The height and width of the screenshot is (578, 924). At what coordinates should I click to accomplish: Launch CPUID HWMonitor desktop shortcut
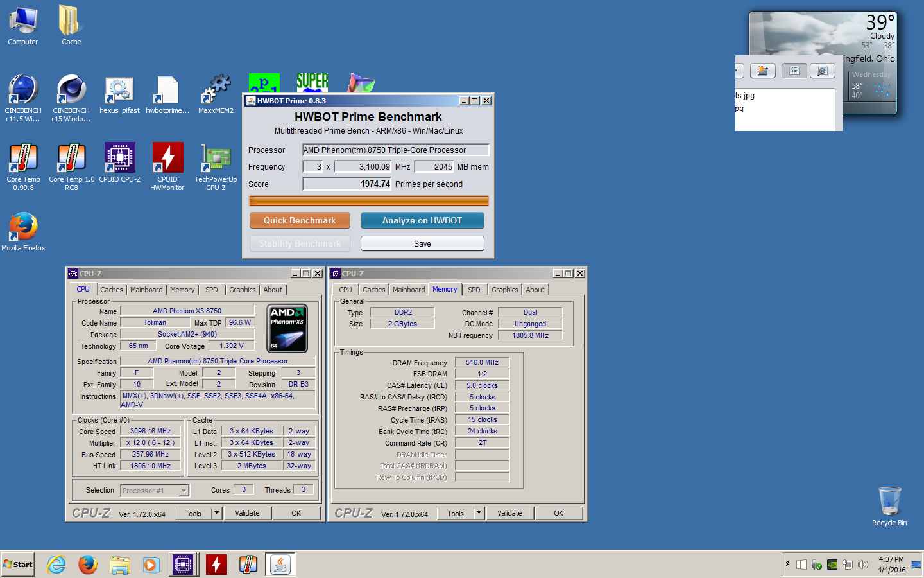(x=167, y=166)
